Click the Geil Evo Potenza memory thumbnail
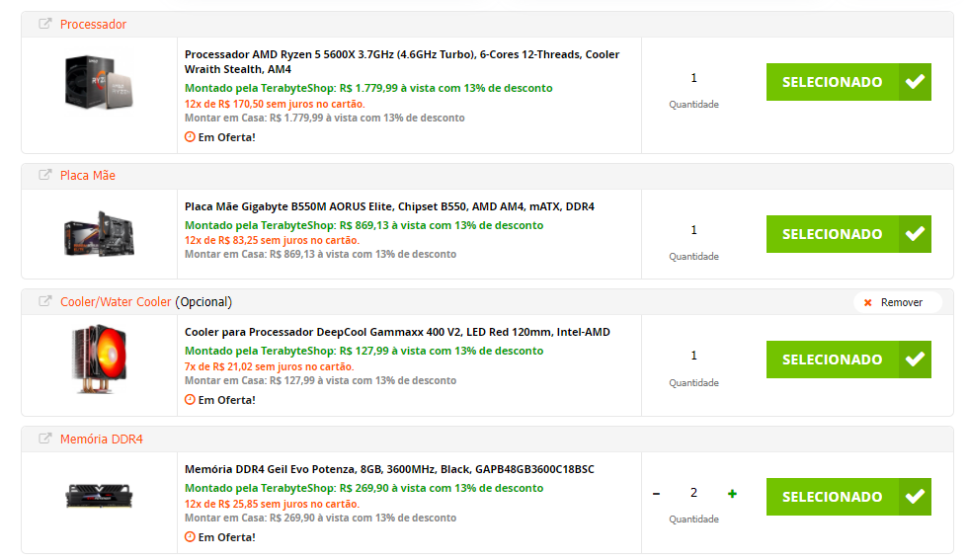This screenshot has height=560, width=968. click(99, 496)
